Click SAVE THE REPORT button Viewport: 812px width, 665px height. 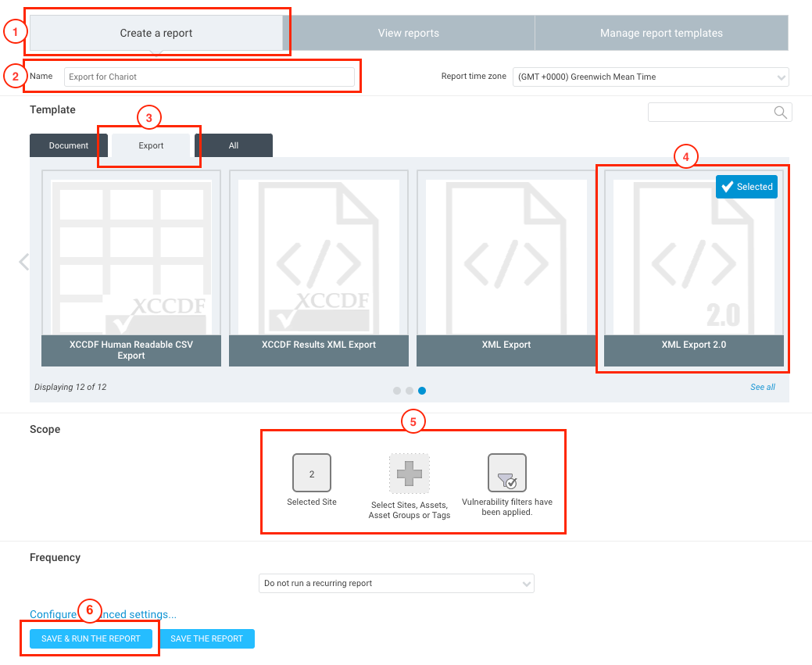coord(206,638)
